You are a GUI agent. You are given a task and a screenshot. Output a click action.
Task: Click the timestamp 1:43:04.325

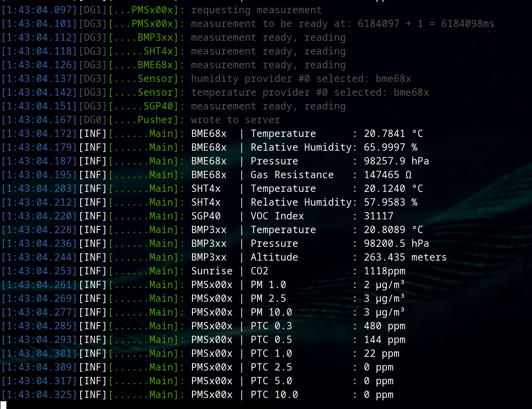[39, 395]
